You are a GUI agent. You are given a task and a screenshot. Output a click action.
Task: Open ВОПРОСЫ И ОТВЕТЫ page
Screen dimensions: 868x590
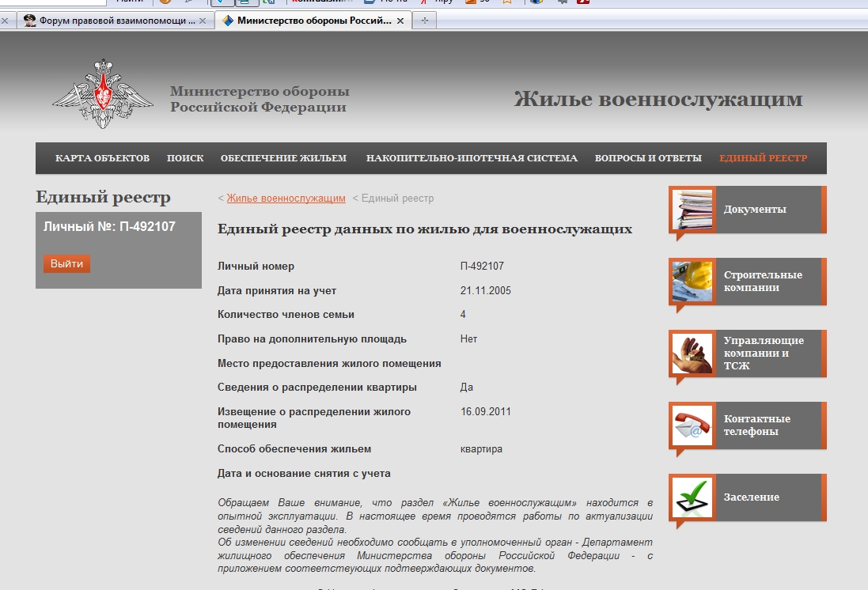point(648,158)
